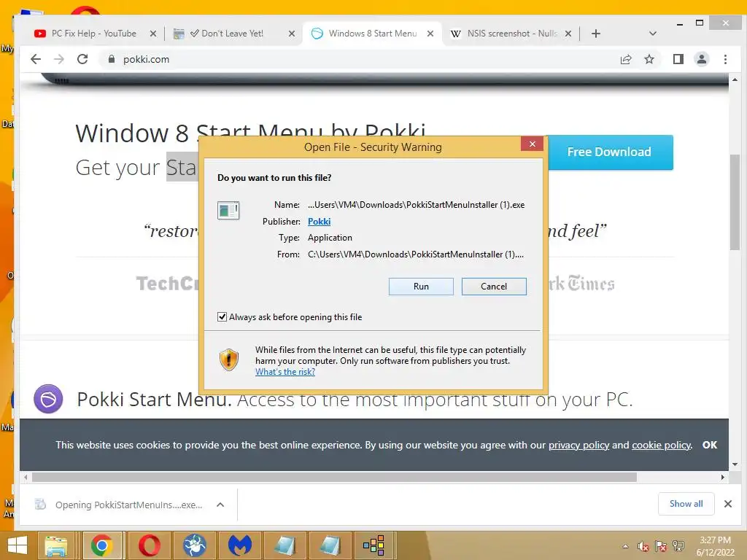Open the cookie policy link
Viewport: 747px width, 560px height.
click(x=661, y=446)
